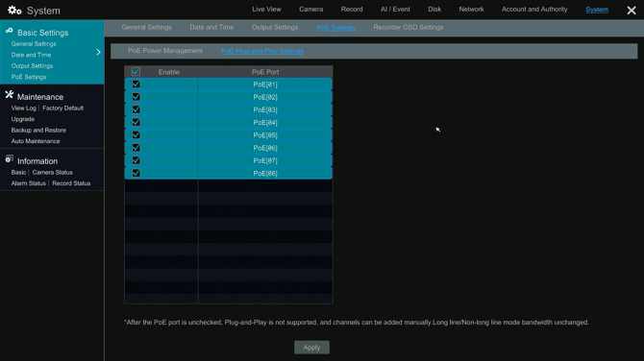Uncheck the PoE[01] port checkbox

[136, 84]
